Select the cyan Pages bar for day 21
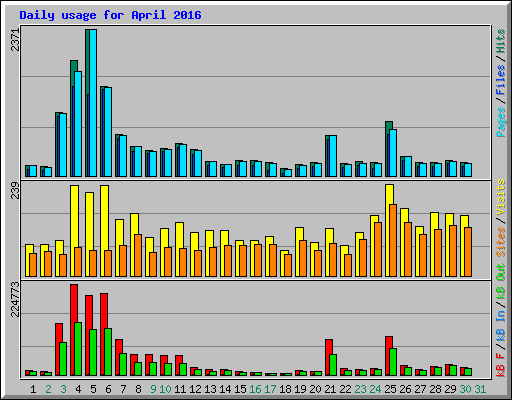Image resolution: width=512 pixels, height=400 pixels. (x=333, y=156)
